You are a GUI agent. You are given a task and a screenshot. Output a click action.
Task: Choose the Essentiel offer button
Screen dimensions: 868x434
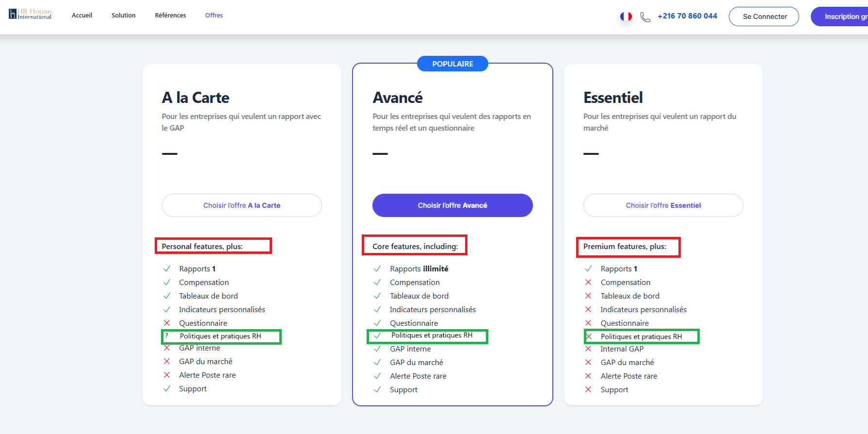[x=663, y=205]
